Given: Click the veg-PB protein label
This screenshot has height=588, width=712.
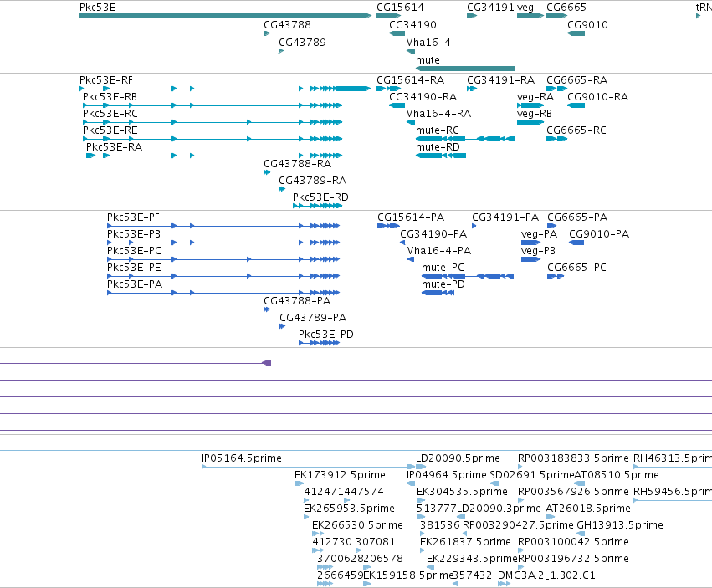Looking at the screenshot, I should 538,251.
